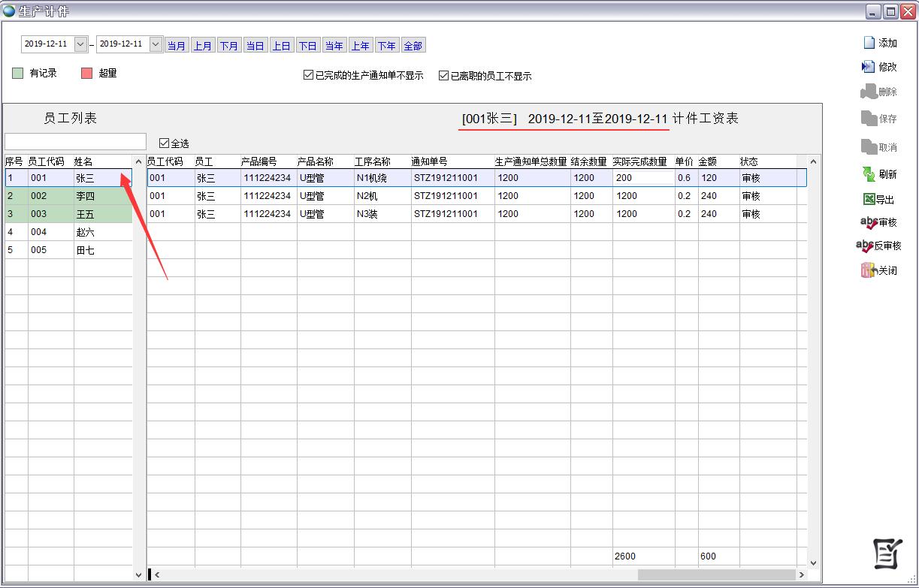919x588 pixels.
Task: Click the 修改 (Modify) icon
Action: tap(869, 67)
